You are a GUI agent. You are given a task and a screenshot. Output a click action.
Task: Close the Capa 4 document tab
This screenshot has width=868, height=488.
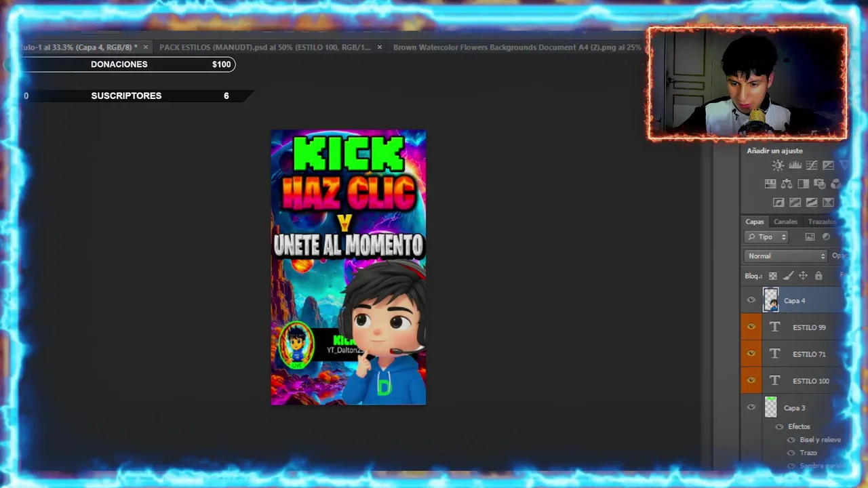[145, 47]
